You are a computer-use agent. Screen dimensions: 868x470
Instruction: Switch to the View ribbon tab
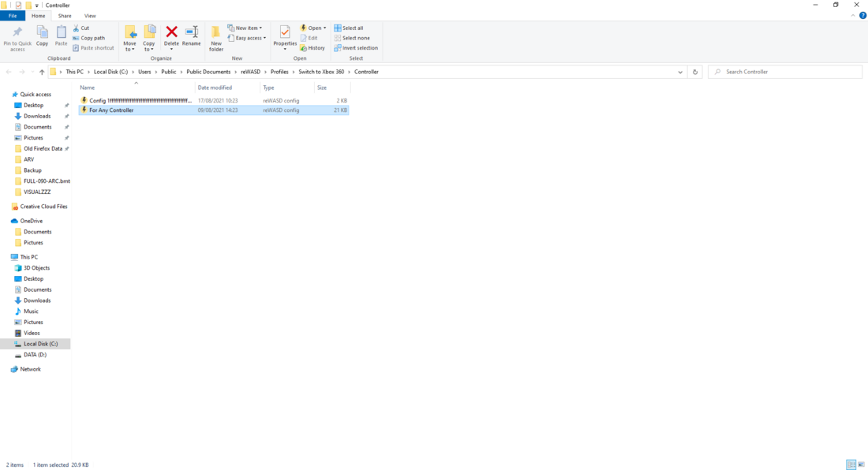click(x=90, y=16)
